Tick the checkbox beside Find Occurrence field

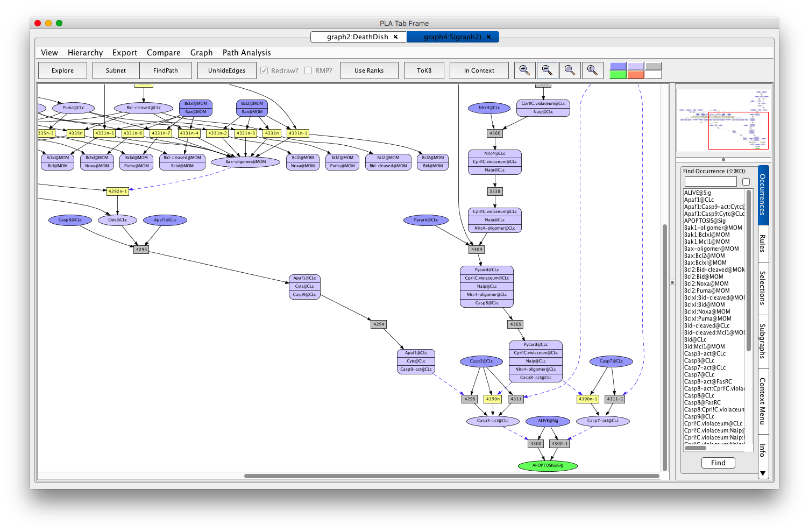point(746,182)
